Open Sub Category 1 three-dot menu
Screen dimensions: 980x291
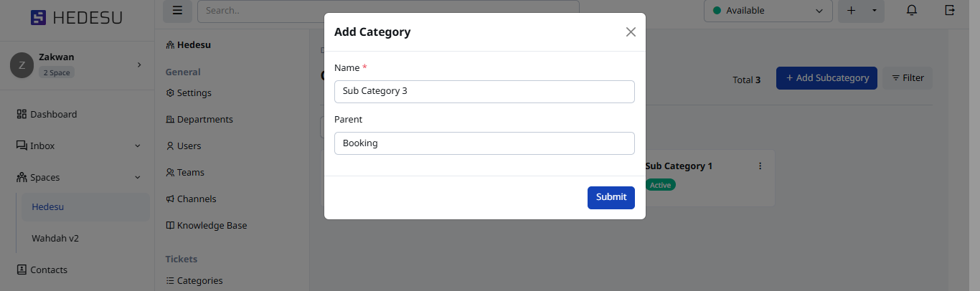pyautogui.click(x=760, y=166)
